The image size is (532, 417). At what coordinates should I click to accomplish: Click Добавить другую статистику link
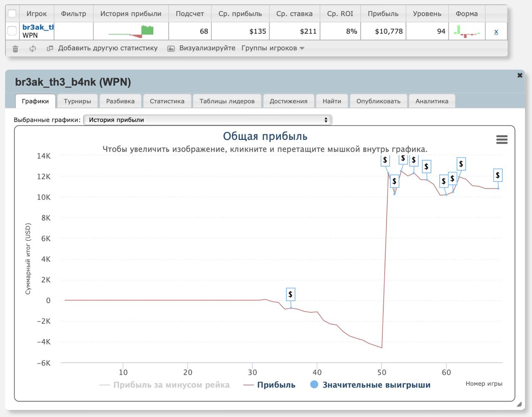[x=108, y=48]
